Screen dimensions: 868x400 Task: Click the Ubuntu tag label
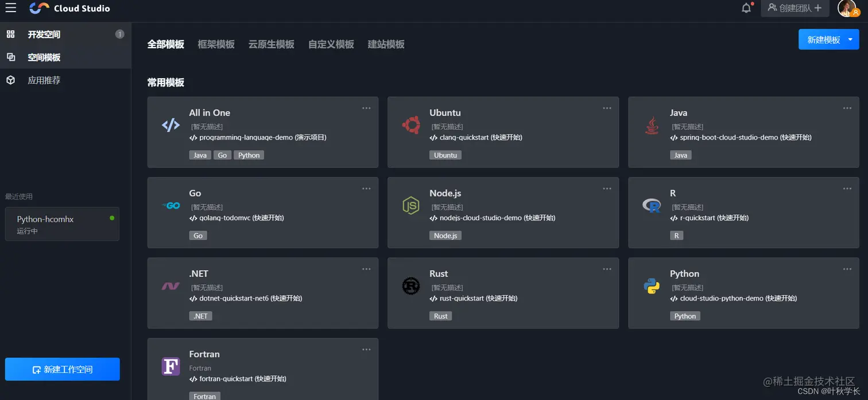[445, 155]
